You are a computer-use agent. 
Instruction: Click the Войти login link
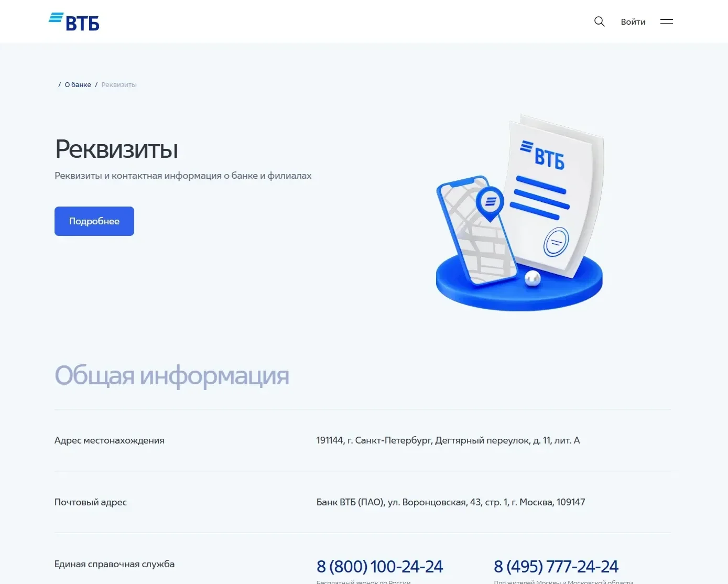point(633,22)
